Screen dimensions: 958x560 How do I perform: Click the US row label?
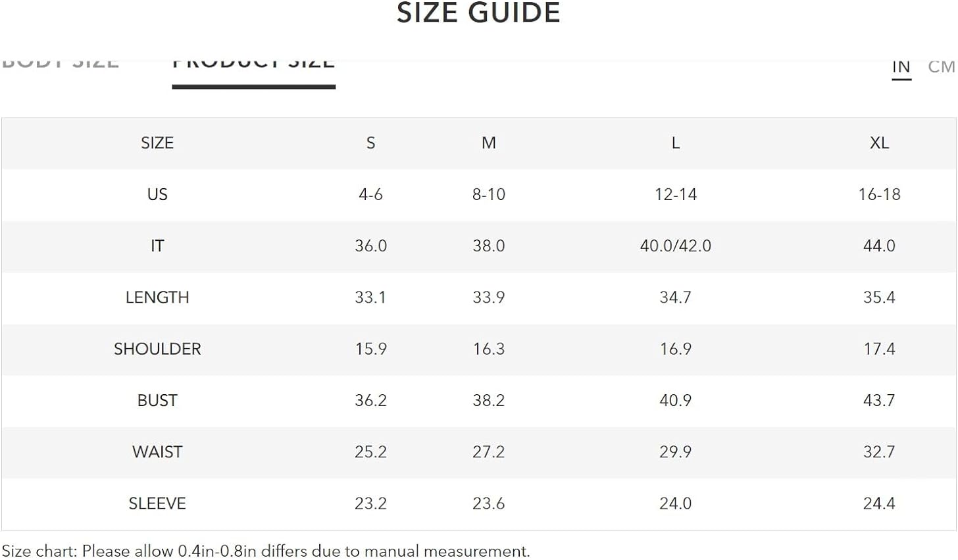157,194
